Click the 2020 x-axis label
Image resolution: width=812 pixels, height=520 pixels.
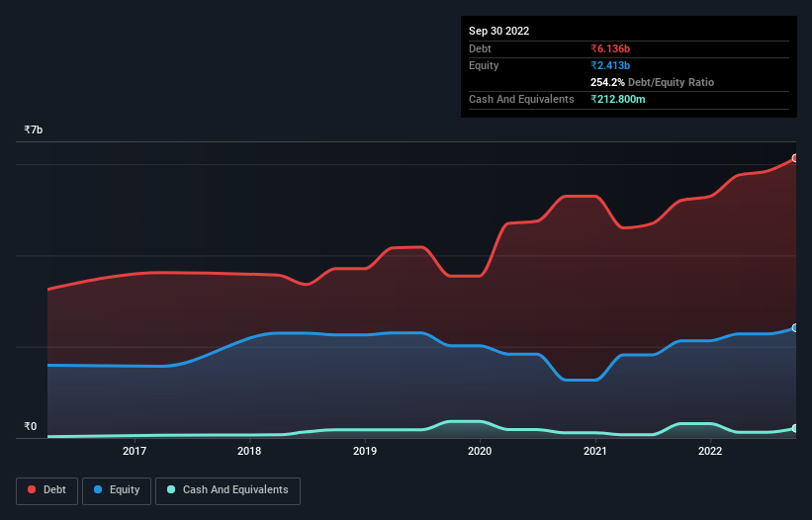[x=480, y=451]
